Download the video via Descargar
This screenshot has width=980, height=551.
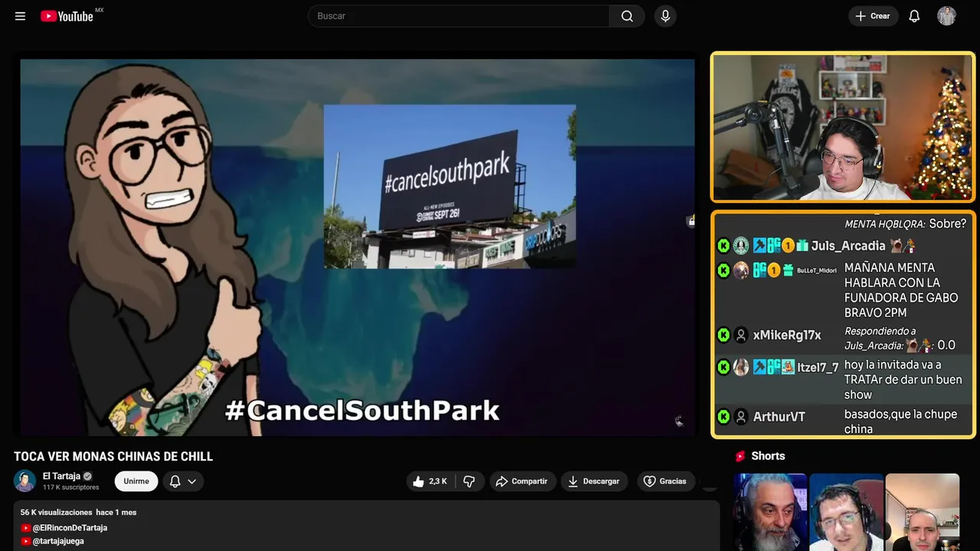593,481
